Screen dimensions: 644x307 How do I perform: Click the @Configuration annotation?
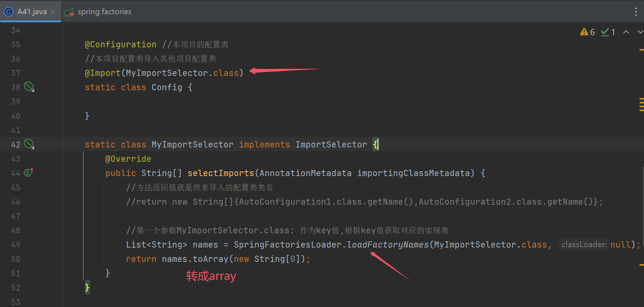click(x=121, y=44)
